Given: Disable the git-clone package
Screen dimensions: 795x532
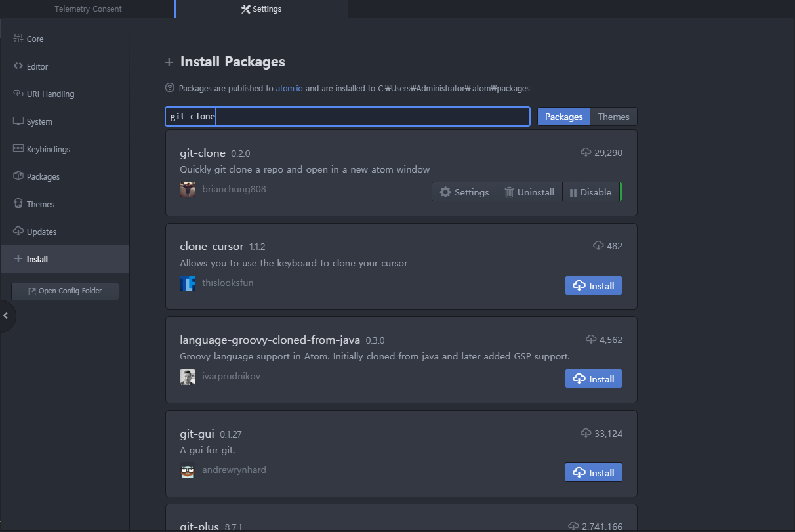Looking at the screenshot, I should coord(591,192).
